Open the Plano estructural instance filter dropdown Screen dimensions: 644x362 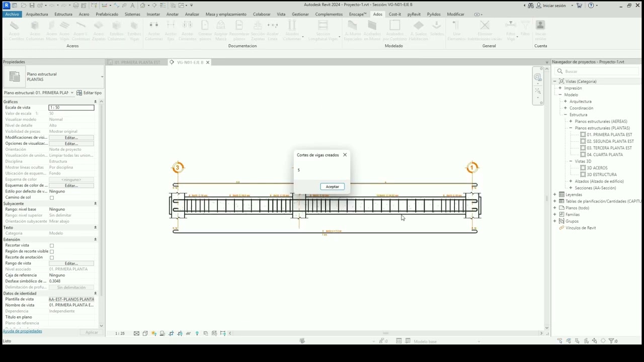(x=38, y=93)
